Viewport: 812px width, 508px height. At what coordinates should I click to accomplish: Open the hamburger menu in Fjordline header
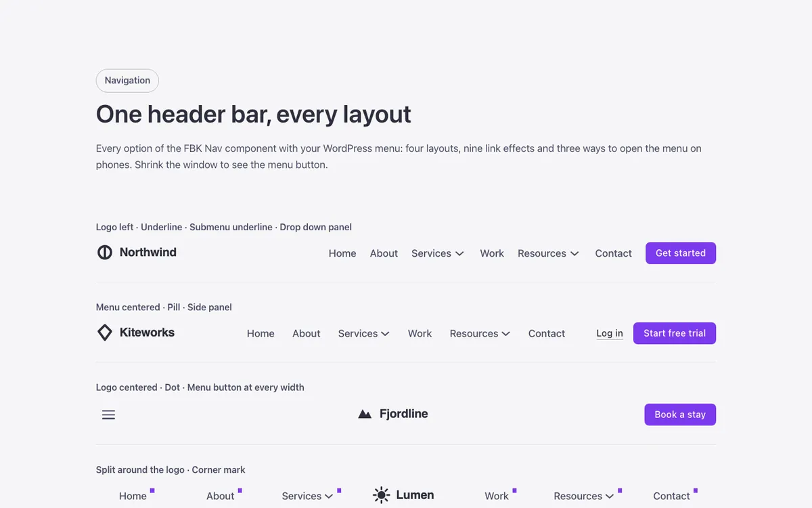point(108,415)
